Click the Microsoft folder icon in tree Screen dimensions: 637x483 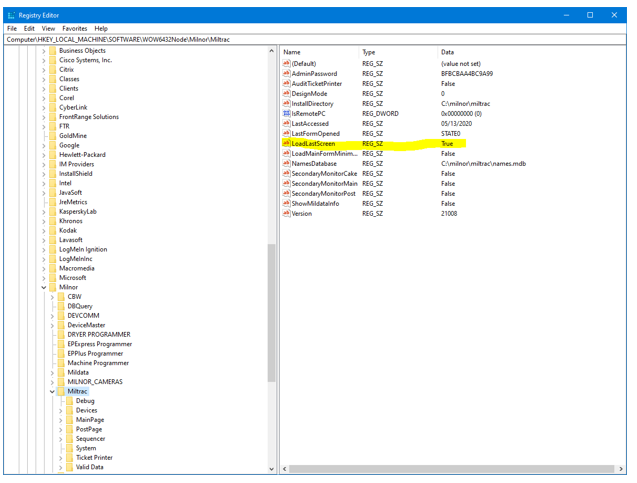pos(51,278)
